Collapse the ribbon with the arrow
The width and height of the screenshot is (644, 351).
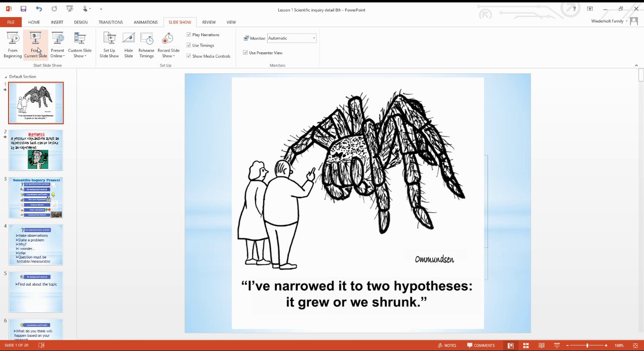(x=636, y=65)
